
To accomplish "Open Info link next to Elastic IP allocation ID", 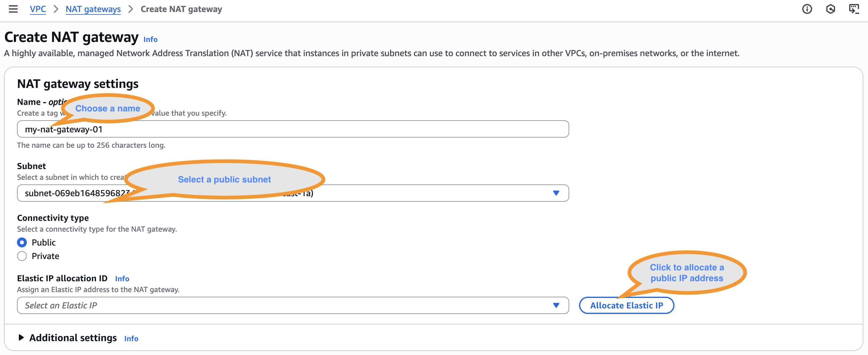I will pos(122,279).
